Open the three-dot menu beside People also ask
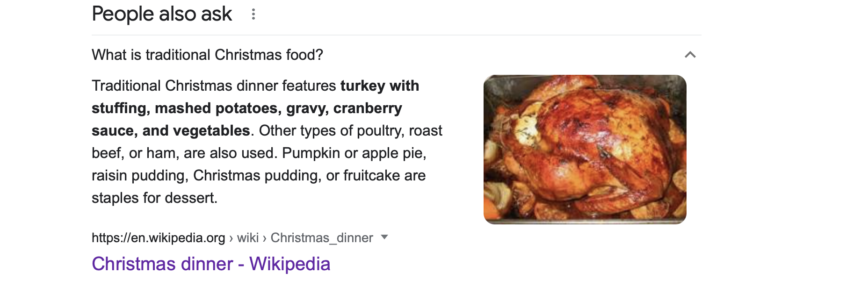Screen dimensions: 868x302 253,14
